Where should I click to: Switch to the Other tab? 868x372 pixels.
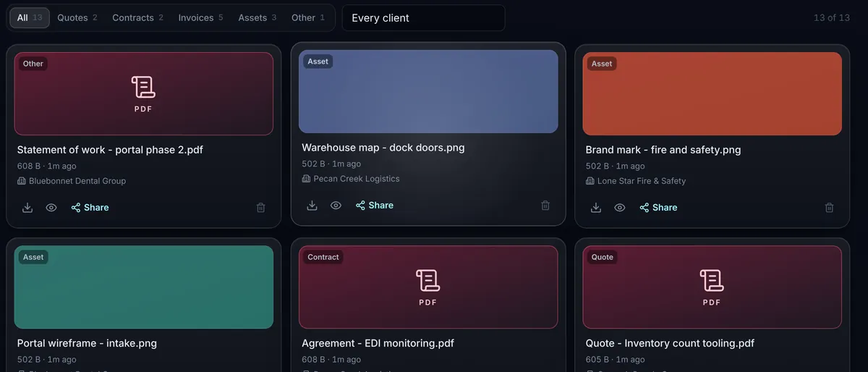coord(308,17)
